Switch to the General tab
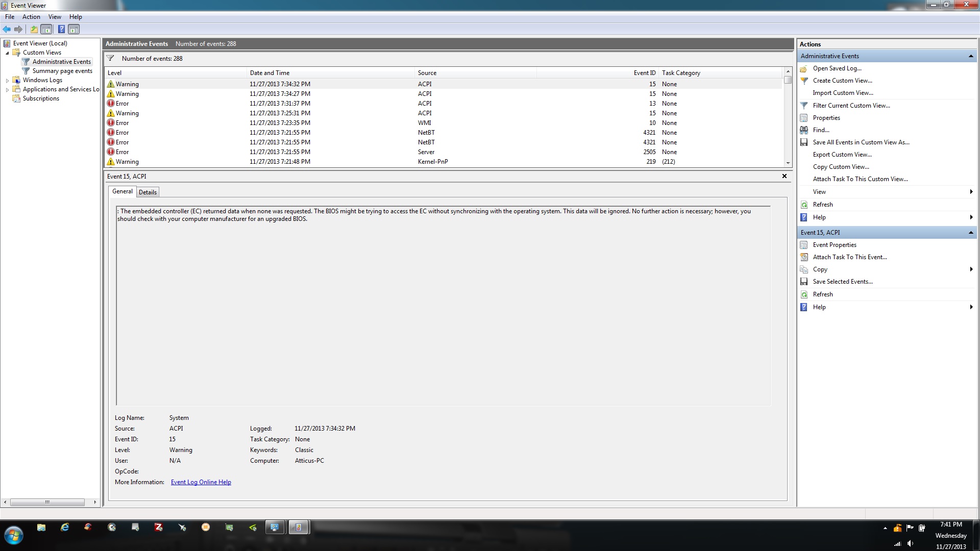This screenshot has width=980, height=551. (122, 191)
